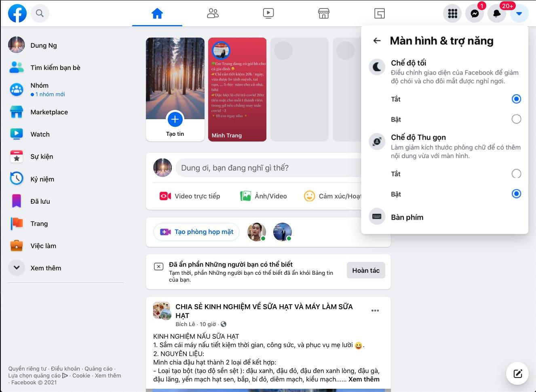Image resolution: width=536 pixels, height=392 pixels.
Task: Click the new message compose icon
Action: pyautogui.click(x=518, y=373)
